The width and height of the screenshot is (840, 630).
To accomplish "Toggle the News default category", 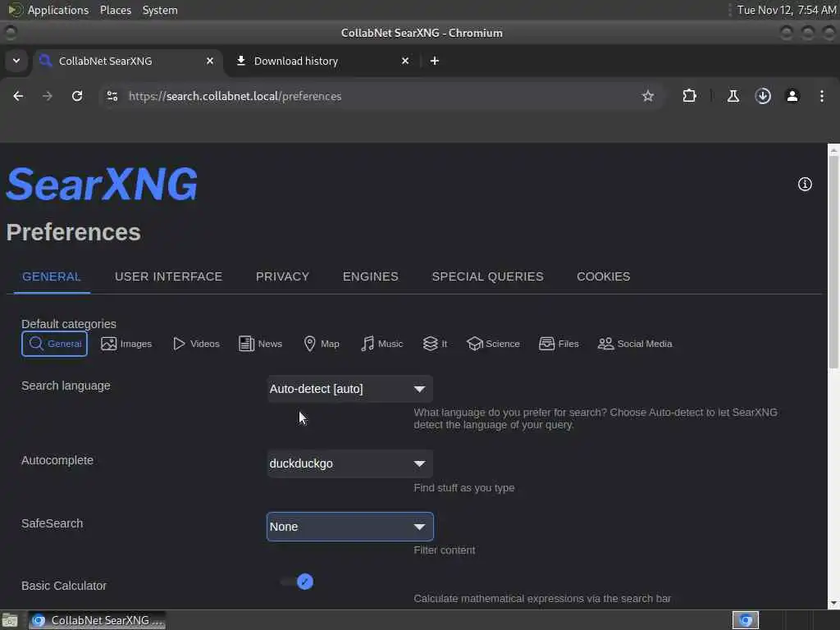I will (x=260, y=344).
